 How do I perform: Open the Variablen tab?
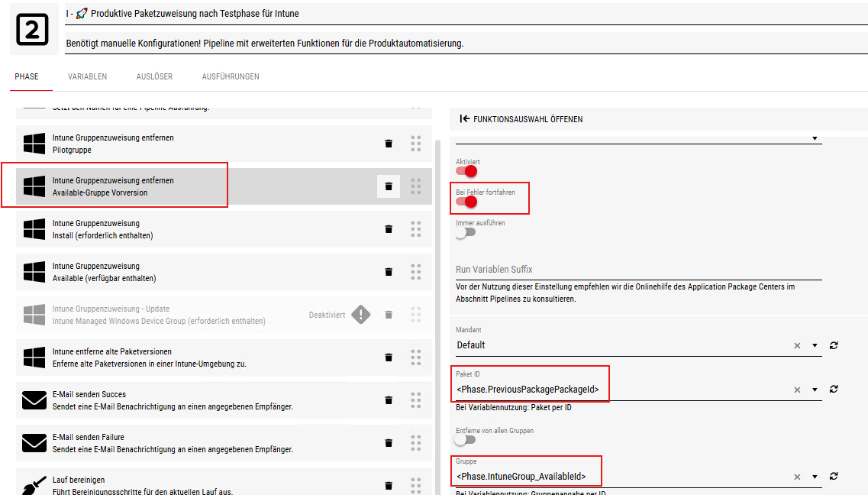pos(88,76)
